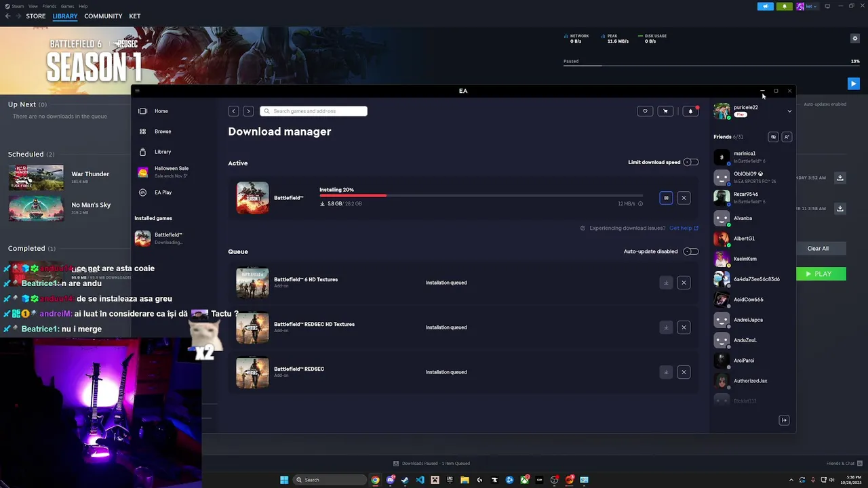Switch to Steam COMMUNITY tab
Image resolution: width=868 pixels, height=488 pixels.
[x=103, y=16]
